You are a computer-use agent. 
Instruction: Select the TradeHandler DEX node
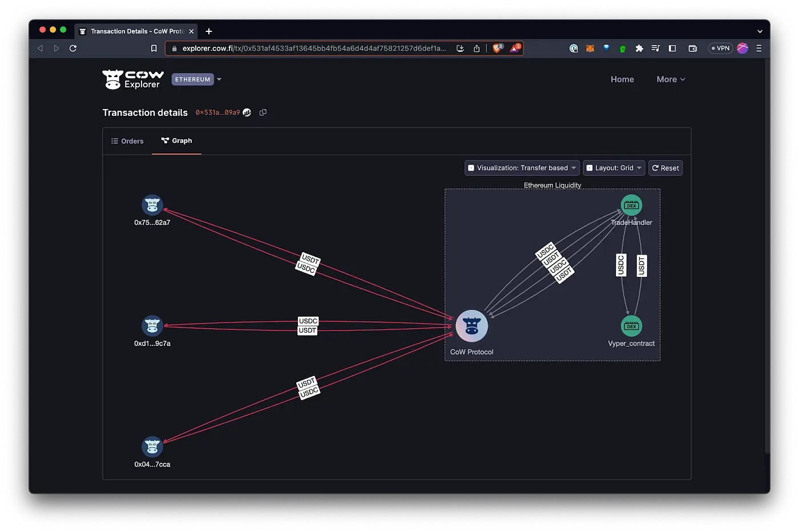(x=631, y=204)
